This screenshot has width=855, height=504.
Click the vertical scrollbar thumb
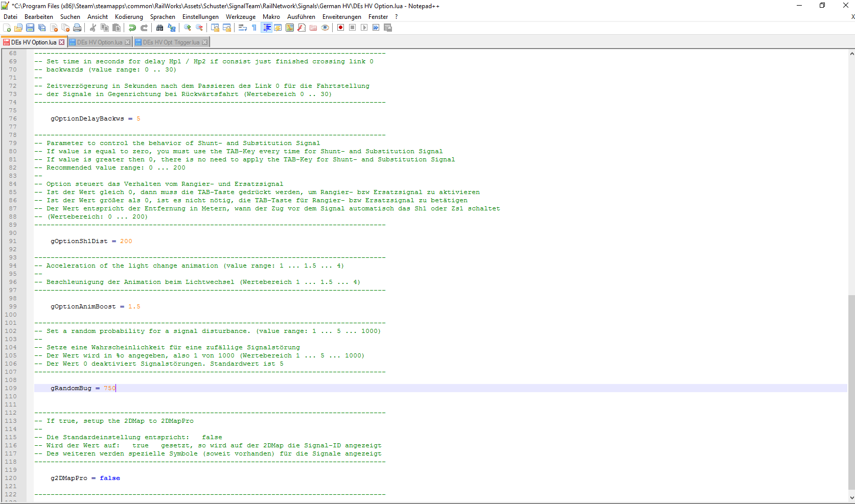(x=851, y=392)
